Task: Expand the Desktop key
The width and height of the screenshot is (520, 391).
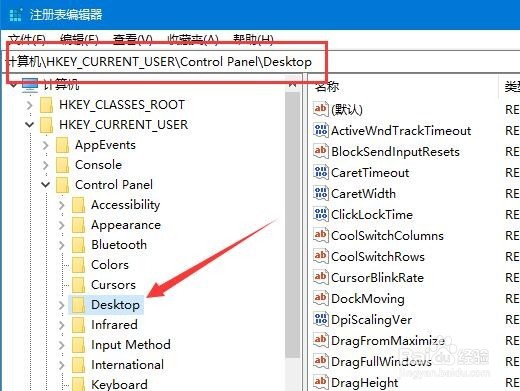Action: [x=62, y=305]
